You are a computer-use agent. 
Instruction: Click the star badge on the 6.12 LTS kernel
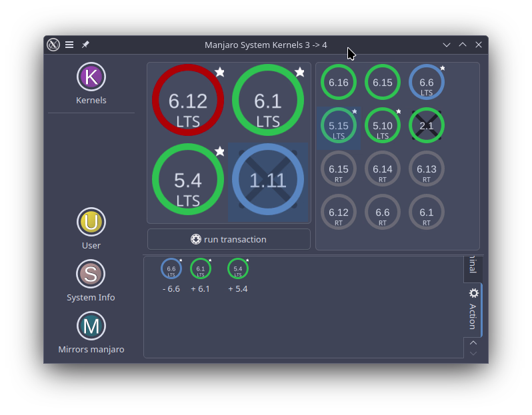[x=220, y=72]
